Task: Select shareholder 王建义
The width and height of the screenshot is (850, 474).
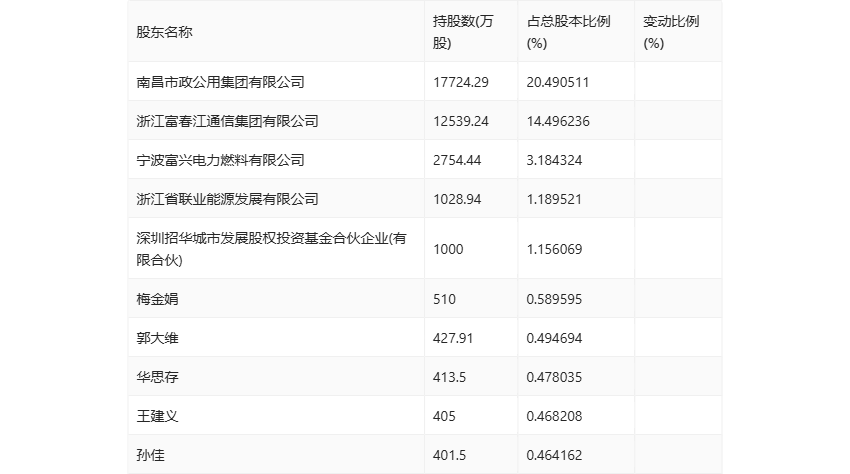Action: (157, 416)
